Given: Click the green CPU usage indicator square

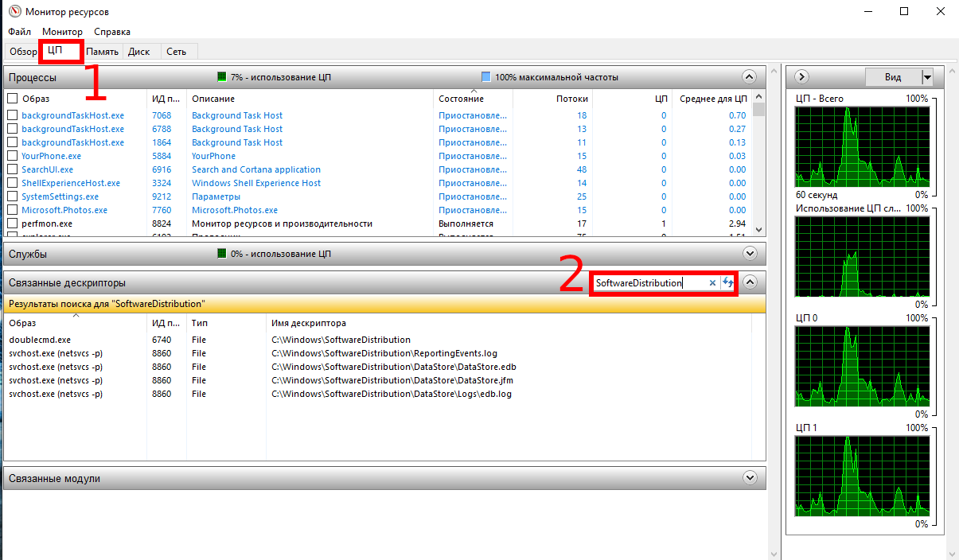Looking at the screenshot, I should pos(222,77).
